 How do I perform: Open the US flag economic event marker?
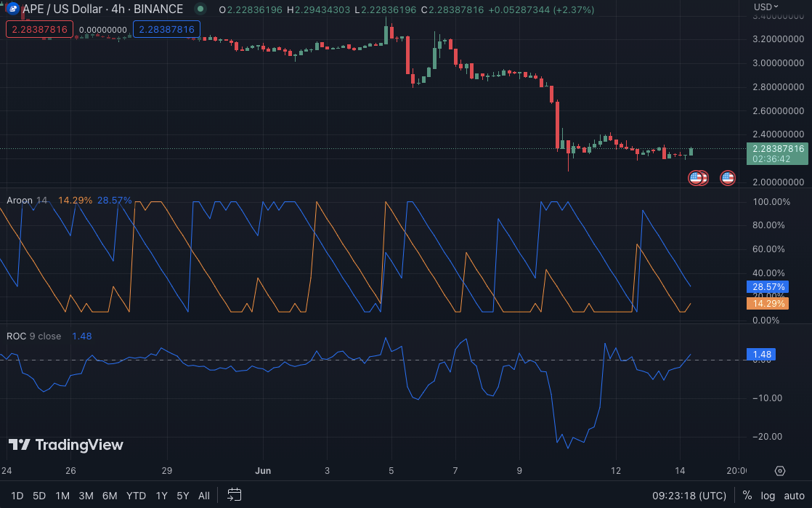pyautogui.click(x=727, y=177)
